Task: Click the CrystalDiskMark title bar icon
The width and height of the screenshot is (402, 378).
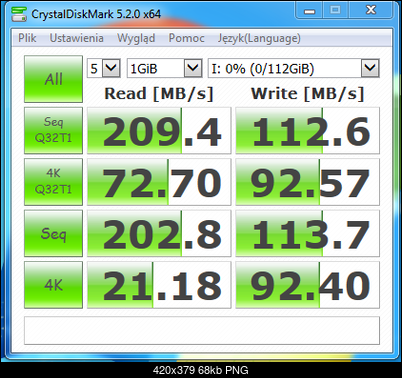Action: point(18,14)
